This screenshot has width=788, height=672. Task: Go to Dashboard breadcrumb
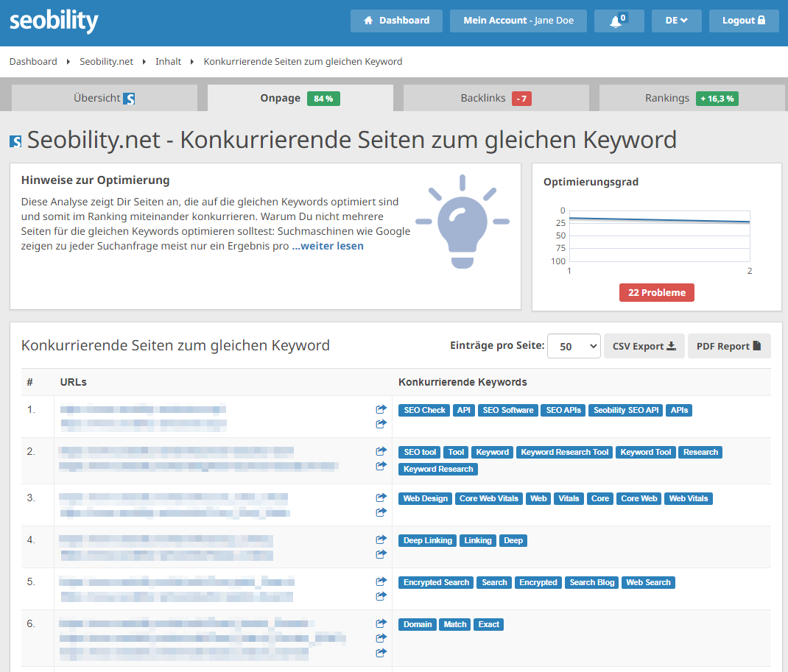pyautogui.click(x=33, y=62)
